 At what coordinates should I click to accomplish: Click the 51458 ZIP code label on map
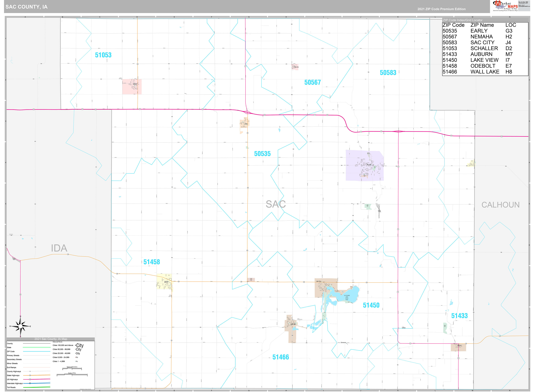pyautogui.click(x=152, y=262)
